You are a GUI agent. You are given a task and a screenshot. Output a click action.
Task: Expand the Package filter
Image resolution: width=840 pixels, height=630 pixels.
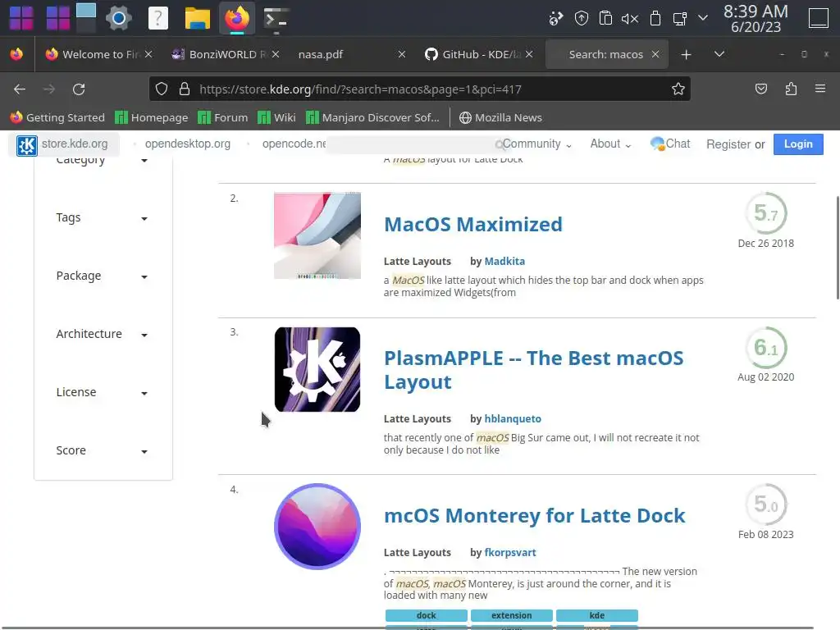pyautogui.click(x=102, y=276)
